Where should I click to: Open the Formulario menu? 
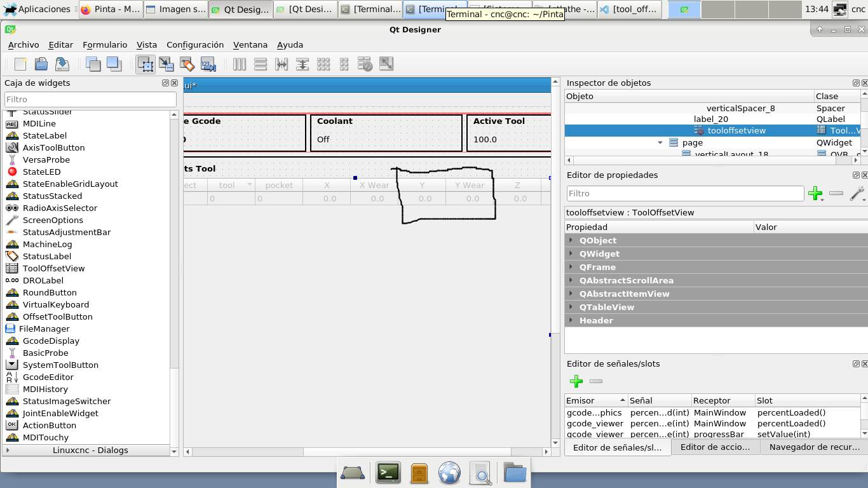click(x=105, y=44)
